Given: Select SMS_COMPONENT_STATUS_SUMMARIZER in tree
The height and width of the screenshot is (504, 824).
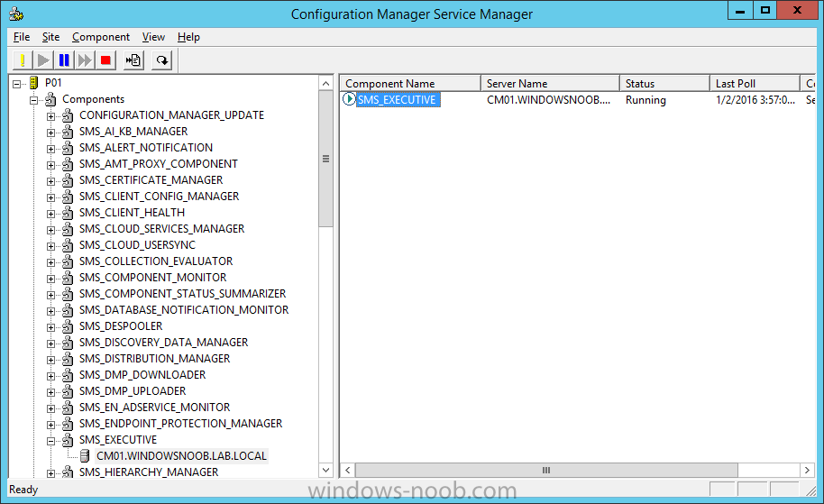Looking at the screenshot, I should click(x=183, y=293).
